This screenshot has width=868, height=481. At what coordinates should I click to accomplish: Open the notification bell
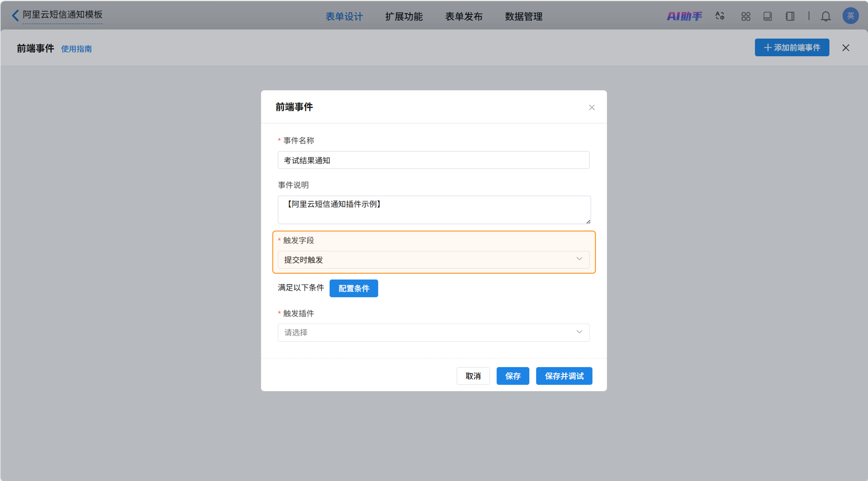[826, 16]
